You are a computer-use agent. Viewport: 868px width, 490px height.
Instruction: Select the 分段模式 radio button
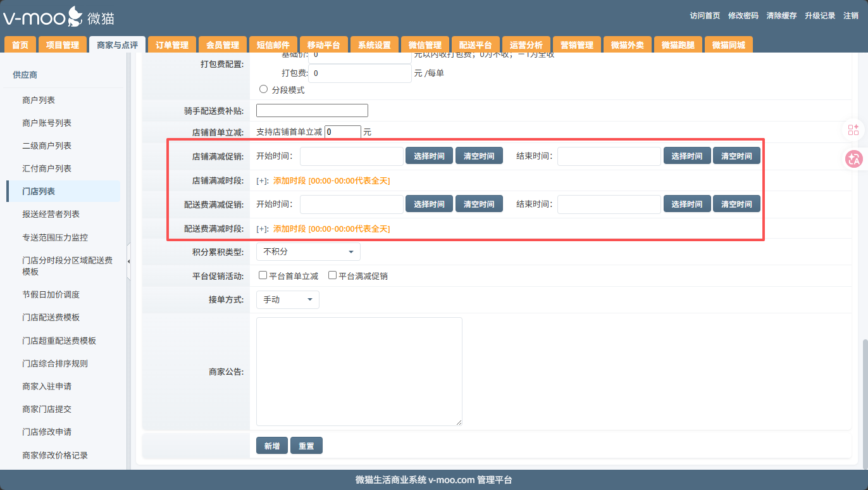(x=264, y=89)
